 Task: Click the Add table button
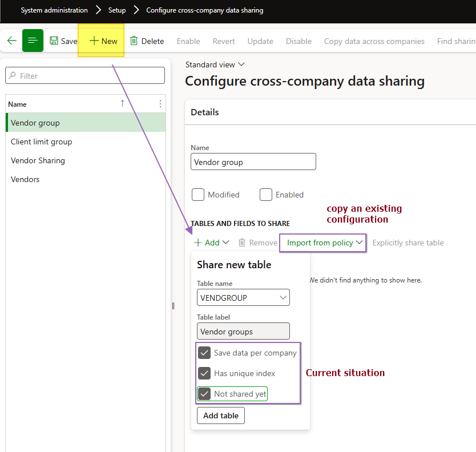[221, 415]
